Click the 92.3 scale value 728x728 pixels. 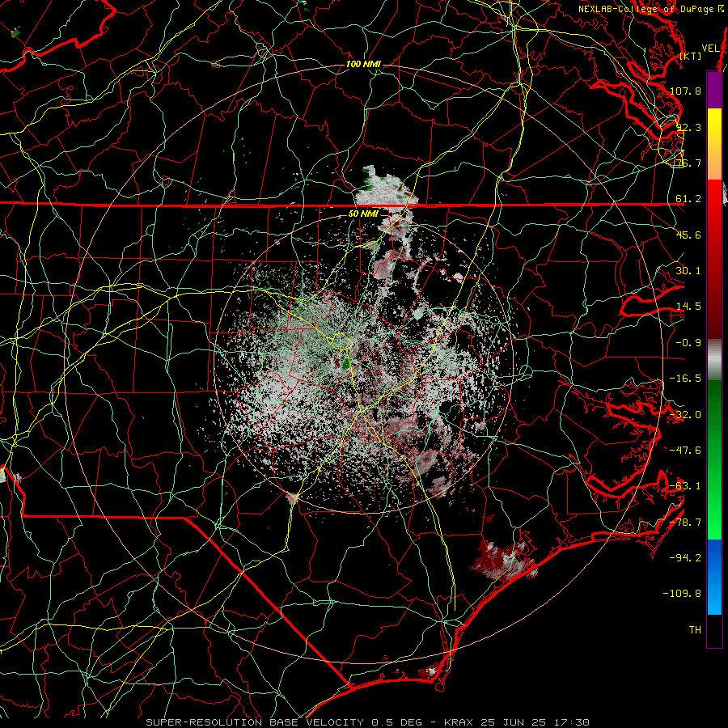click(x=688, y=127)
